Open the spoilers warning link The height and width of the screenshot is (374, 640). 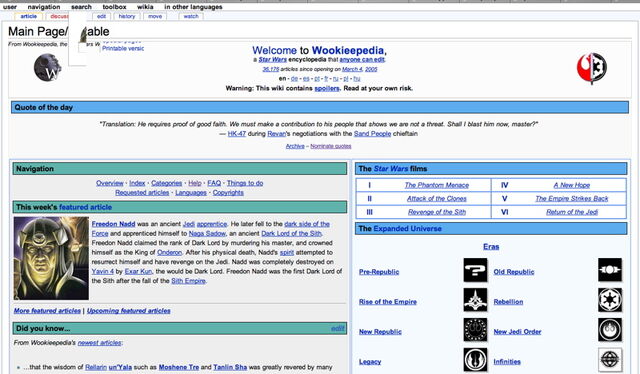[327, 88]
